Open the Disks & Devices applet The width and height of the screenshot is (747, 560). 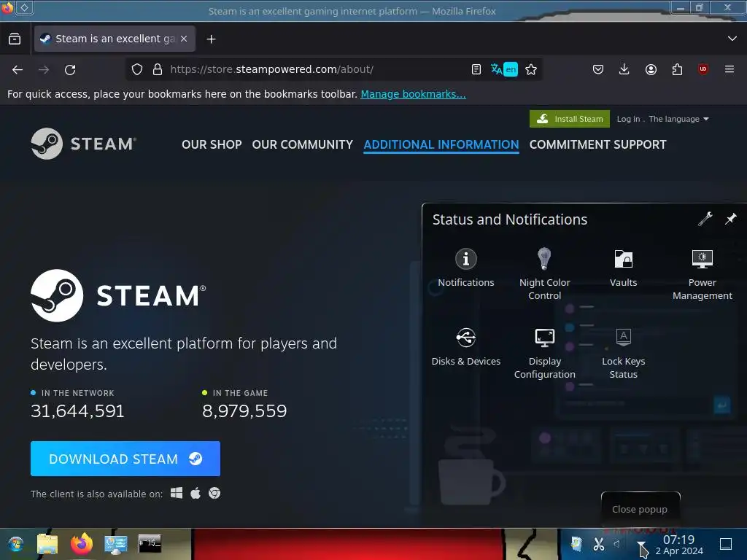tap(466, 346)
